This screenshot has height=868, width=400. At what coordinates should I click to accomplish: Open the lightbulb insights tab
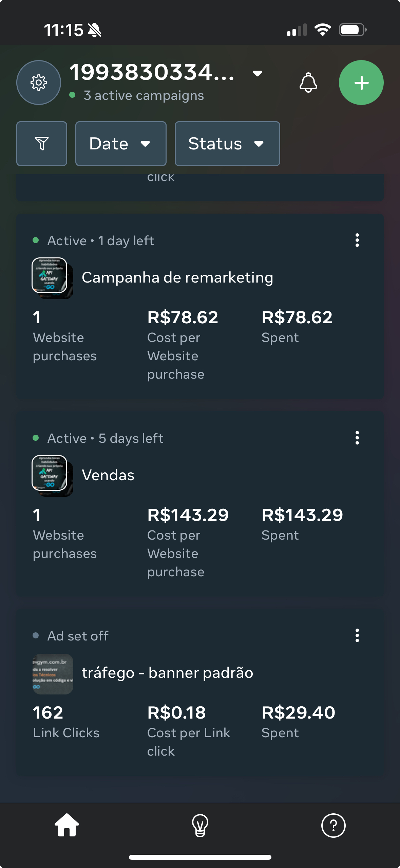(200, 825)
